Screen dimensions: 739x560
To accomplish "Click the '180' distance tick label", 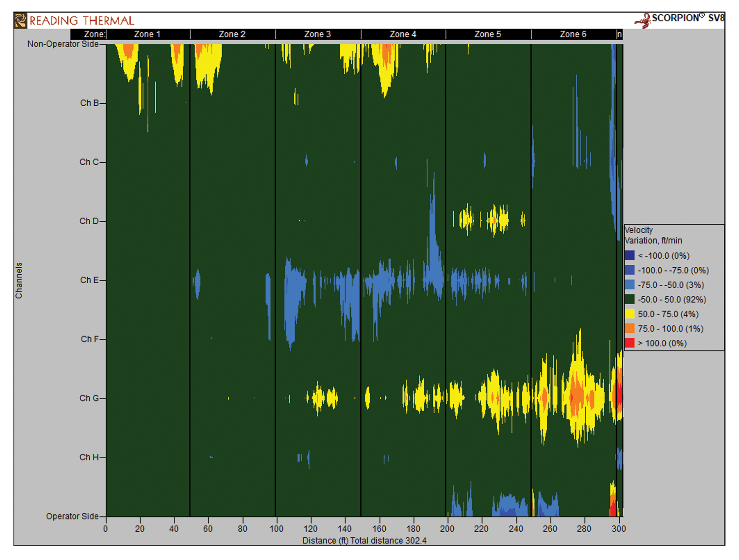I will (414, 529).
